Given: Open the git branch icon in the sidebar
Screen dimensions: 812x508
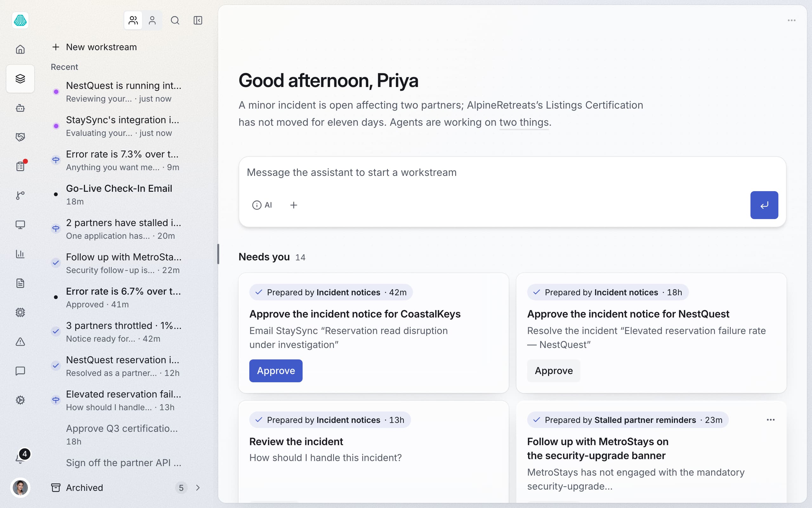Looking at the screenshot, I should [x=20, y=196].
